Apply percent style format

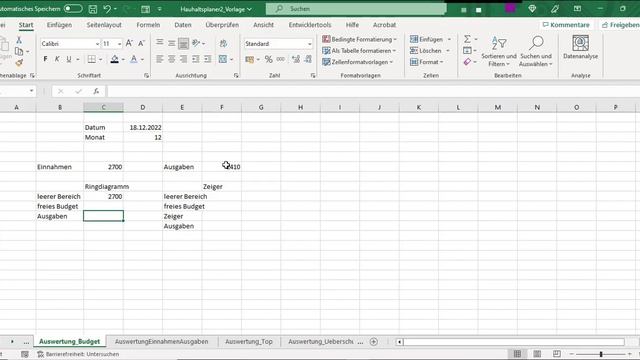tap(268, 60)
